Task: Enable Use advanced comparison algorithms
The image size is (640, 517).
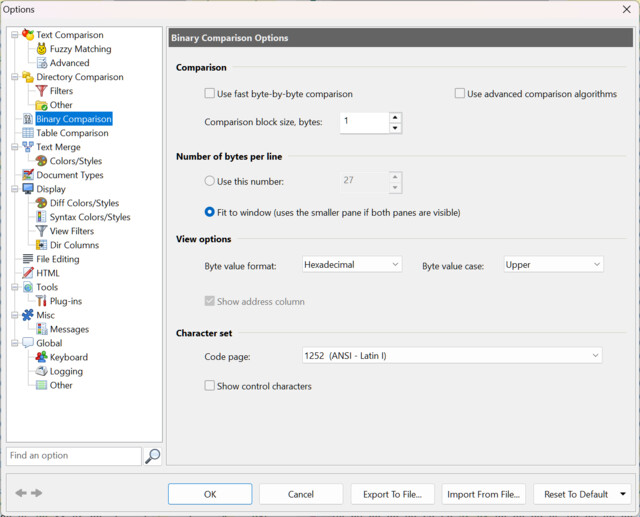Action: coord(460,93)
